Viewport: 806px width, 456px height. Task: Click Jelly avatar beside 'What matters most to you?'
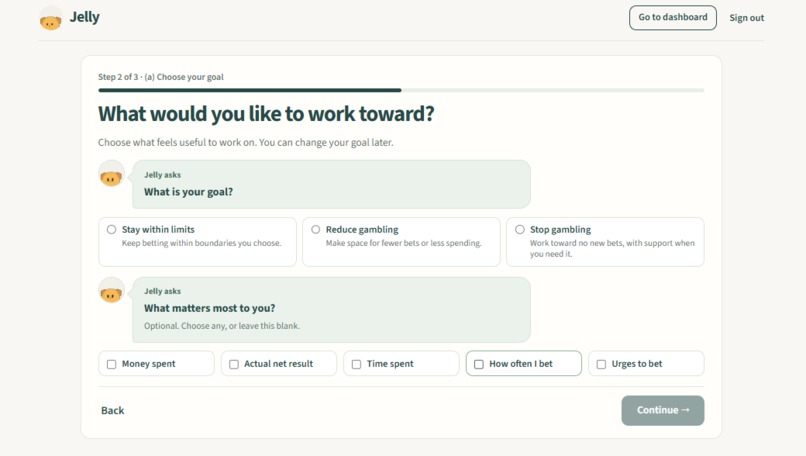111,290
